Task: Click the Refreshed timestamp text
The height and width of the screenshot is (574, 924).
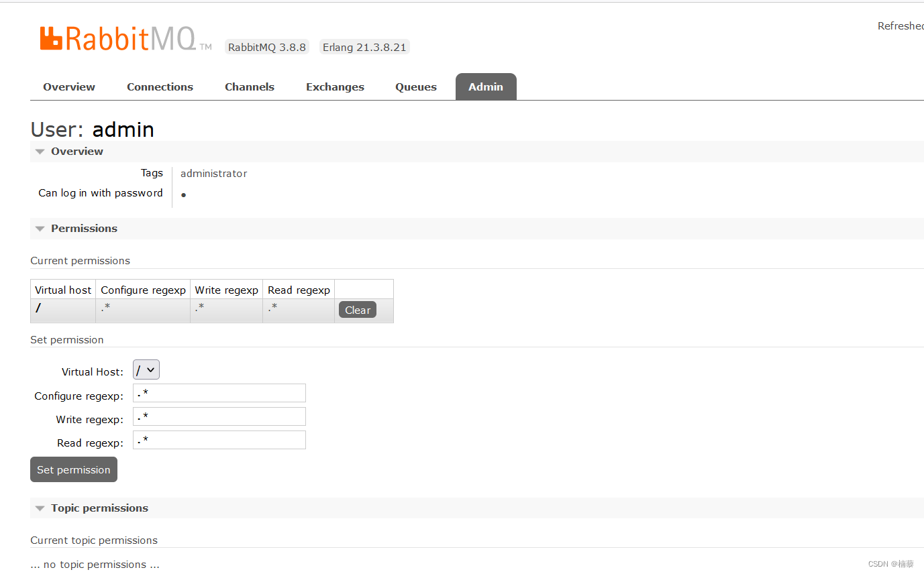Action: click(901, 26)
